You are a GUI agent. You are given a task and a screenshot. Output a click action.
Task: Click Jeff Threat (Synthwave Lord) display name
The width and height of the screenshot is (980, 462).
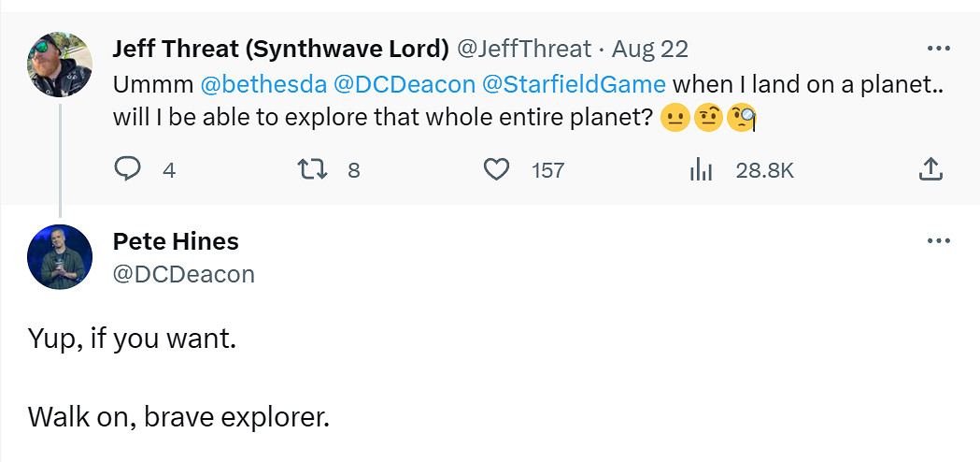point(280,49)
